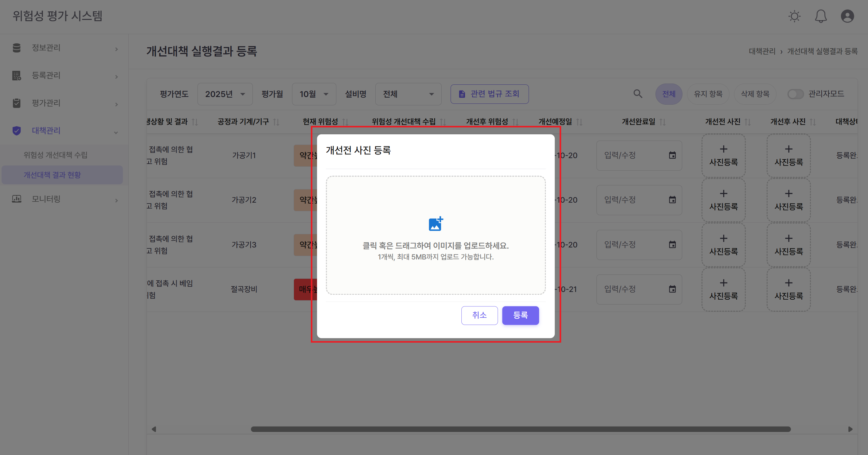Click the 등록 button in the upload dialog
The image size is (868, 455).
[520, 315]
